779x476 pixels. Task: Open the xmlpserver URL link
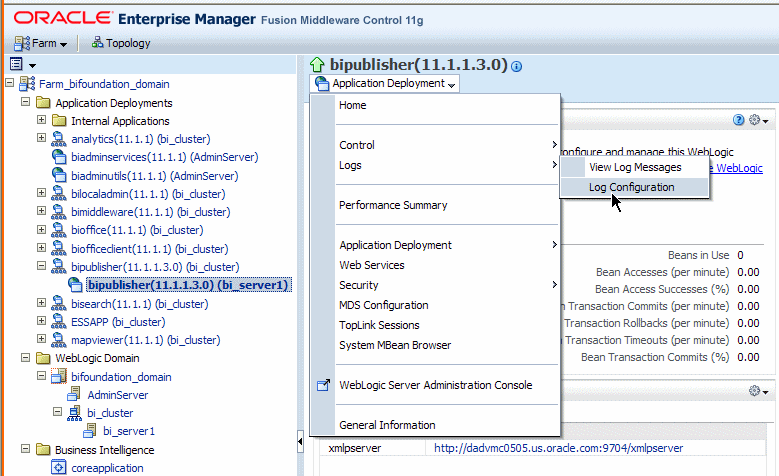558,448
